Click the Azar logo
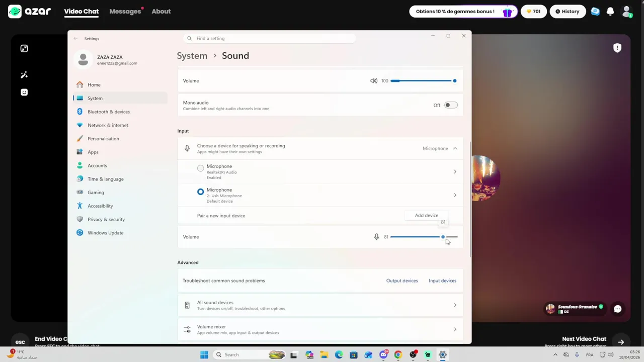The image size is (644, 362). coord(30,11)
